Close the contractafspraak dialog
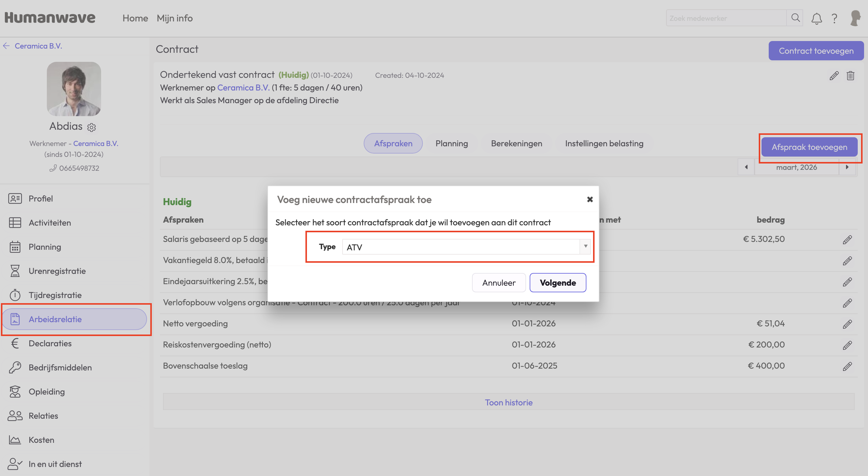This screenshot has width=868, height=476. click(x=589, y=199)
